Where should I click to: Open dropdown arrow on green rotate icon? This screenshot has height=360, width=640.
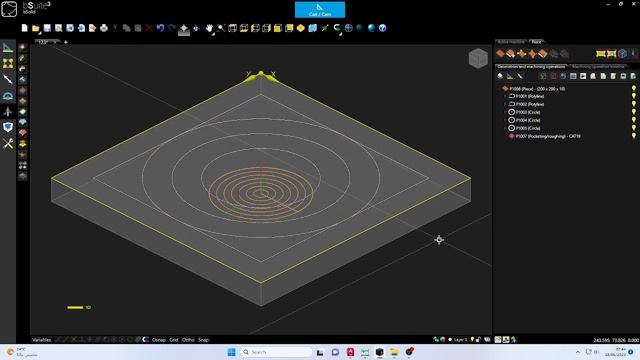pos(340,33)
